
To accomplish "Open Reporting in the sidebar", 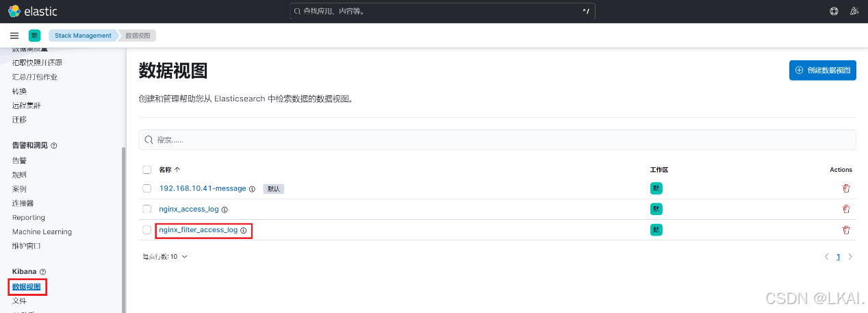I will [29, 218].
